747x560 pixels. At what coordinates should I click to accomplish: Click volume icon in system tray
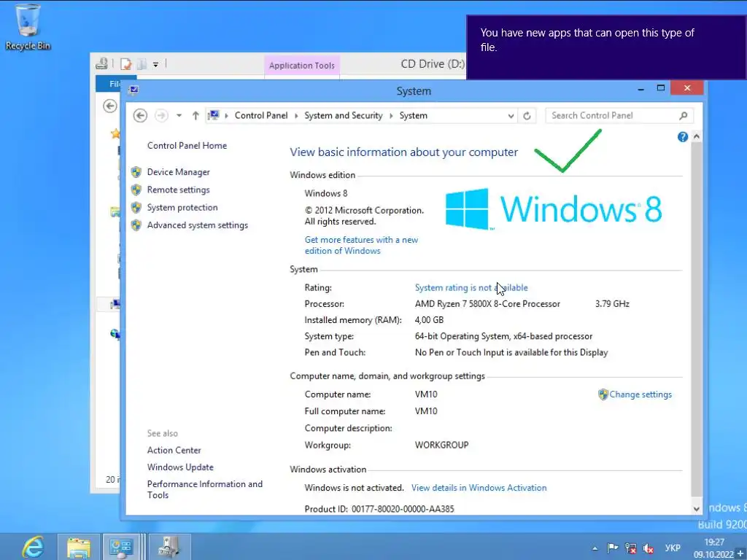(648, 548)
